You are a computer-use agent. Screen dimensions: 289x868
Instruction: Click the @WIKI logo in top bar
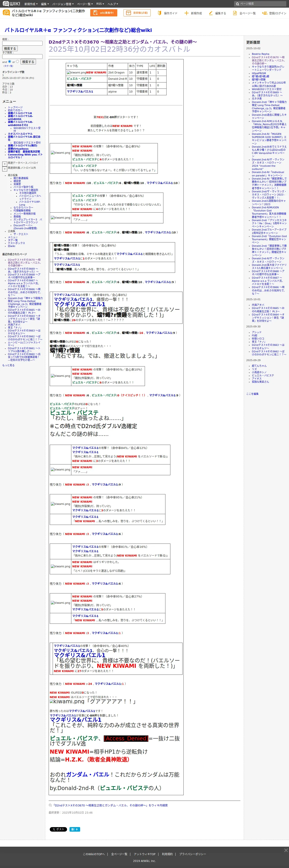(x=11, y=4)
